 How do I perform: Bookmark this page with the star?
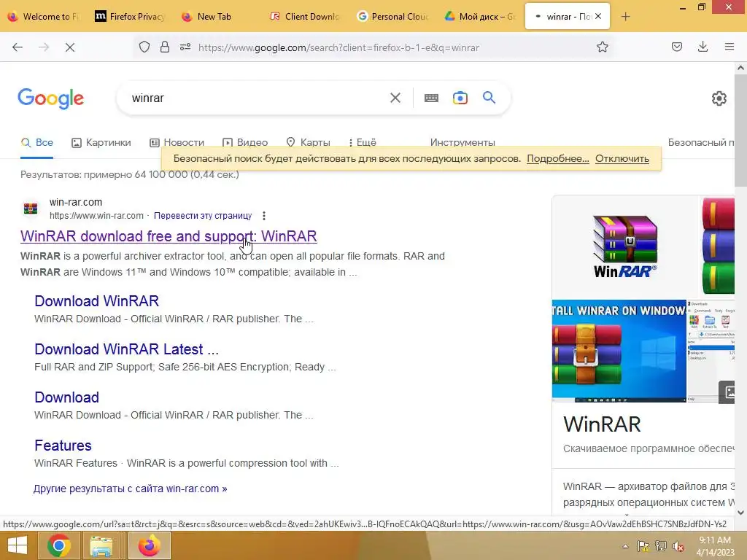tap(602, 47)
